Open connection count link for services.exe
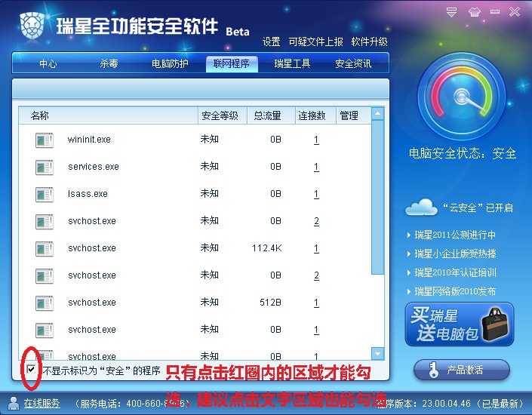The height and width of the screenshot is (415, 532). [x=316, y=167]
